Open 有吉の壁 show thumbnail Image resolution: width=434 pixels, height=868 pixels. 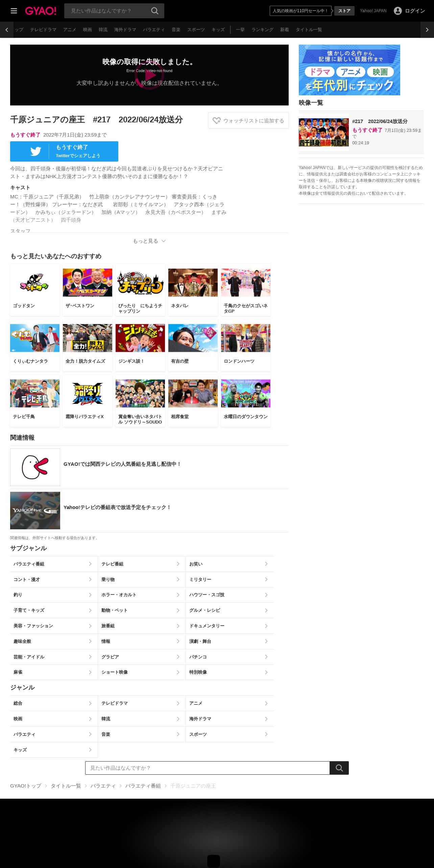(193, 338)
